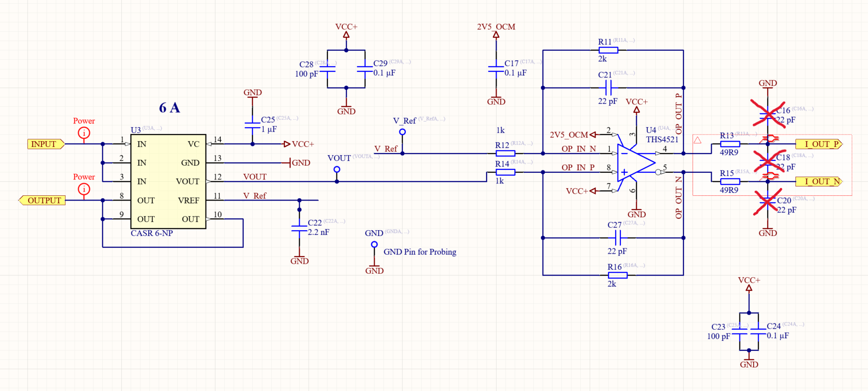Image resolution: width=868 pixels, height=391 pixels.
Task: Select capacitor C22 2.2 nF symbol
Action: (x=300, y=228)
